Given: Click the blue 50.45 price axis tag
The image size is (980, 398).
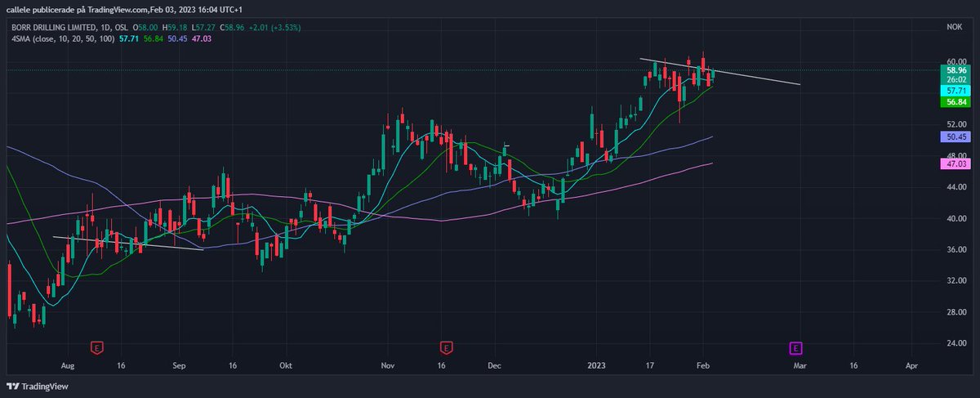Looking at the screenshot, I should (x=956, y=137).
